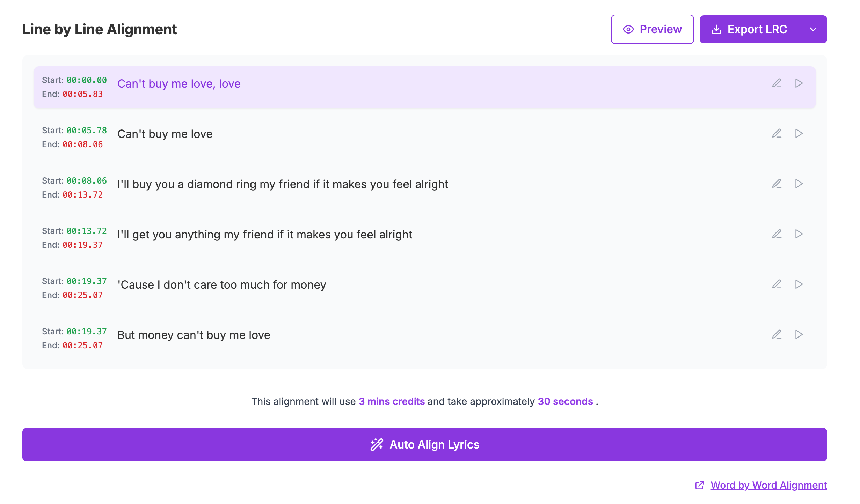
Task: Select the "But money can't buy me love" text
Action: click(x=194, y=335)
